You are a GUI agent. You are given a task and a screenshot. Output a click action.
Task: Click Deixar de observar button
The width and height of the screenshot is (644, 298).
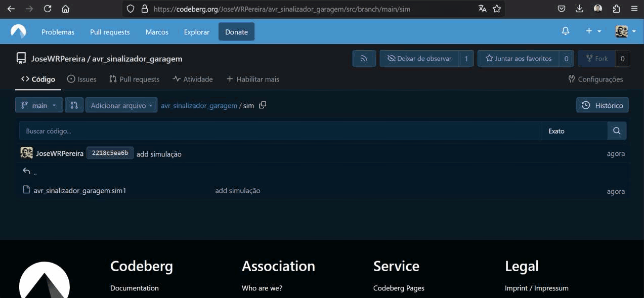click(x=419, y=59)
